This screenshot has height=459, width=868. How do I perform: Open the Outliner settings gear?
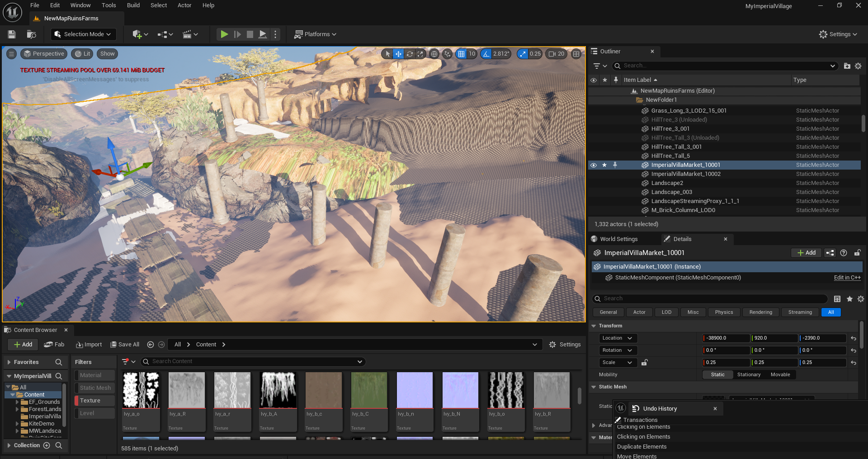[858, 66]
